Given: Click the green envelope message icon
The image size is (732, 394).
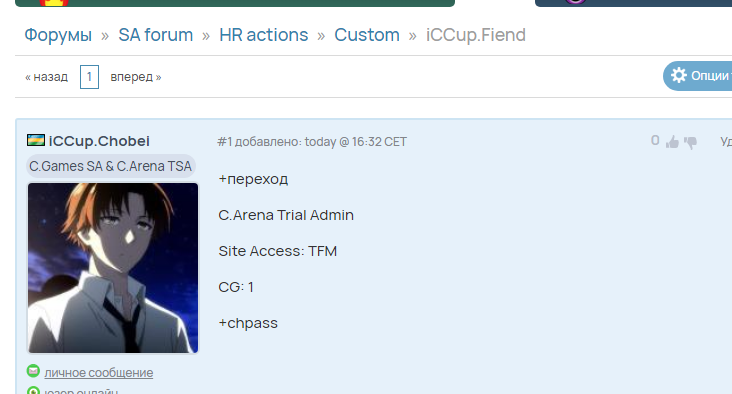Looking at the screenshot, I should click(x=33, y=371).
